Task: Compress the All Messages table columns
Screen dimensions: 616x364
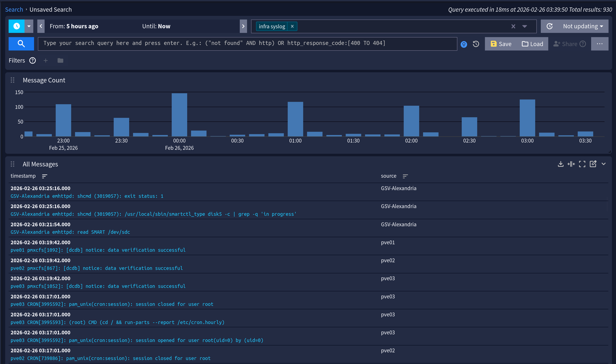Action: [572, 164]
